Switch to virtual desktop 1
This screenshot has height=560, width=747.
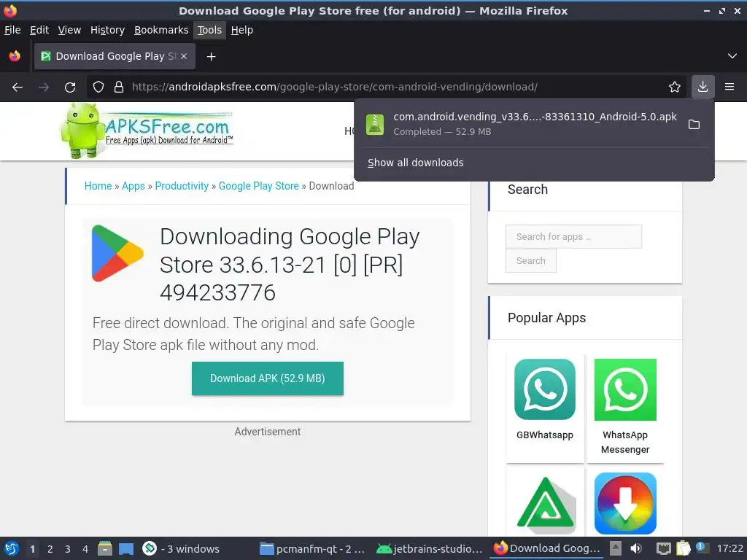click(x=32, y=549)
